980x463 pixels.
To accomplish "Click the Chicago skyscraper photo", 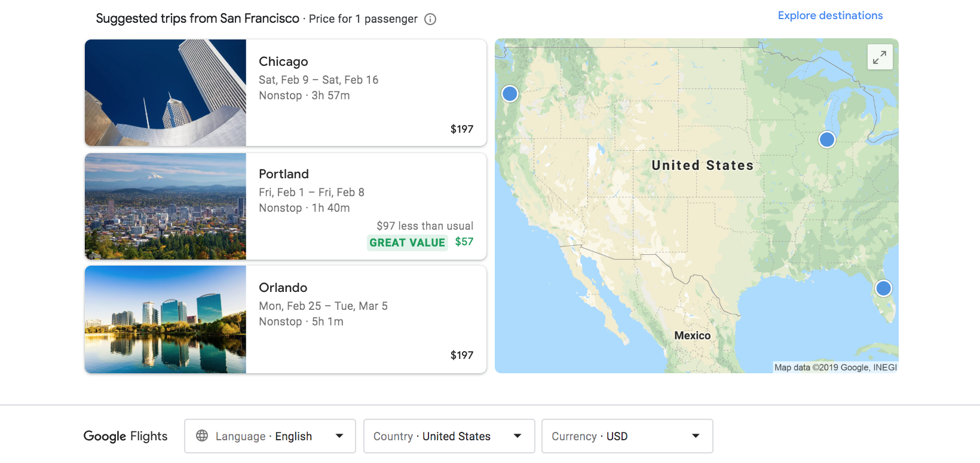I will (166, 93).
